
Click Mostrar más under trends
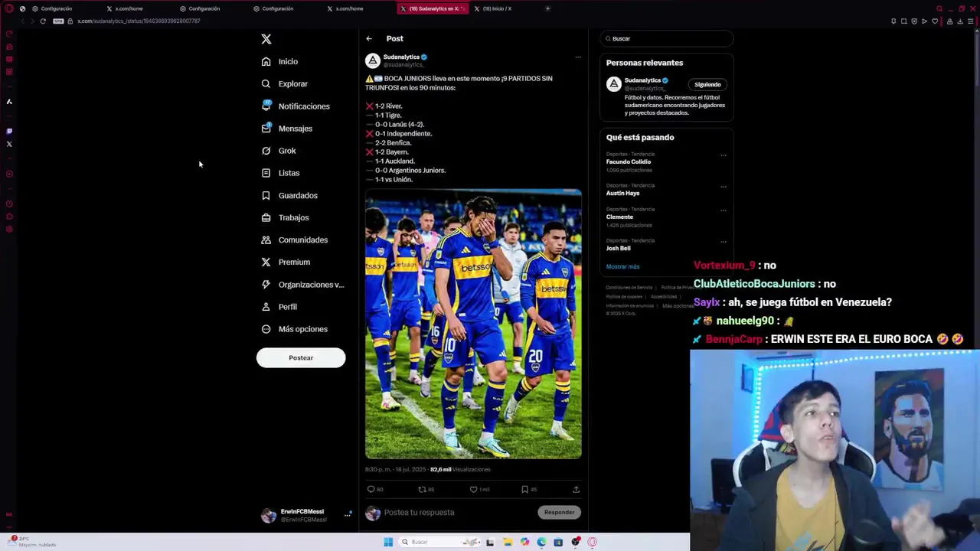pyautogui.click(x=622, y=266)
